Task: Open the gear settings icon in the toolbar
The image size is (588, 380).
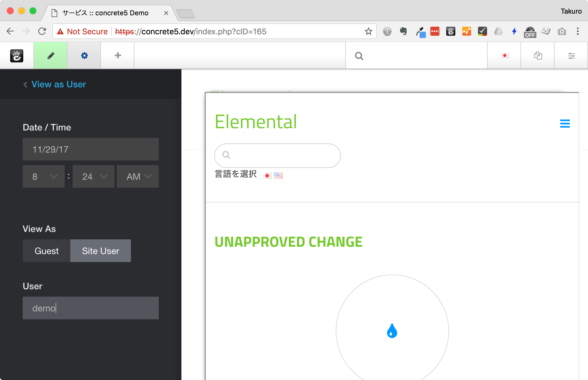Action: (x=84, y=55)
